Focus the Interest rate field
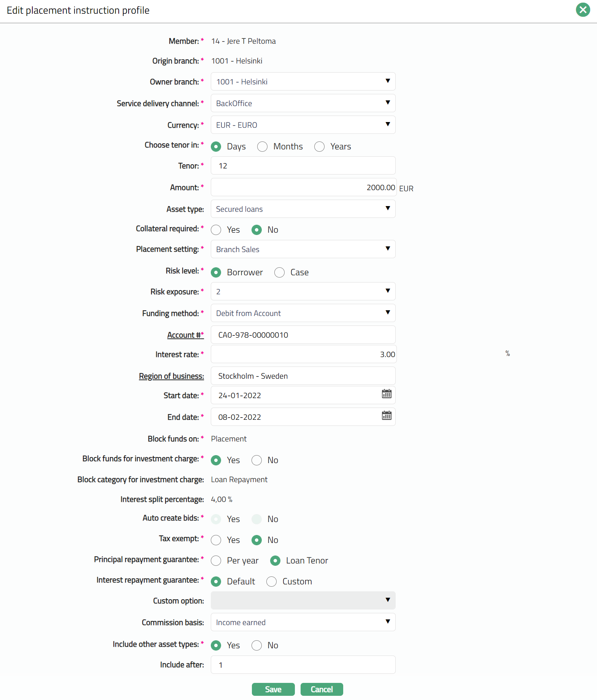Viewport: 597px width, 700px height. click(303, 354)
